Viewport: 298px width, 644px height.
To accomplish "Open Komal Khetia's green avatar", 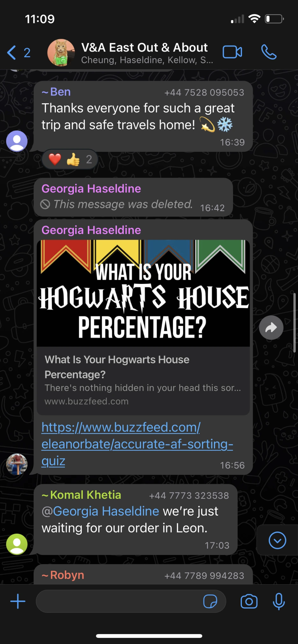I will point(17,544).
